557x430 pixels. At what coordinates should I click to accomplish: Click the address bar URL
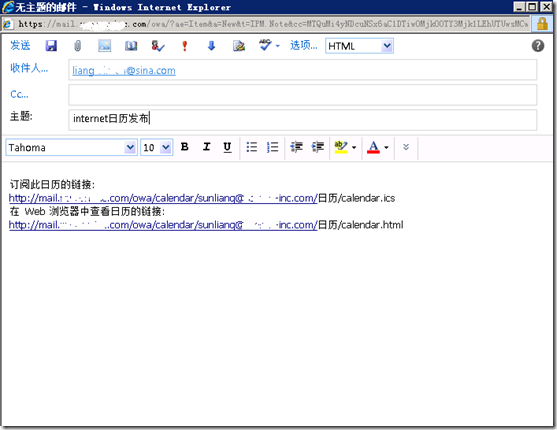[x=273, y=24]
